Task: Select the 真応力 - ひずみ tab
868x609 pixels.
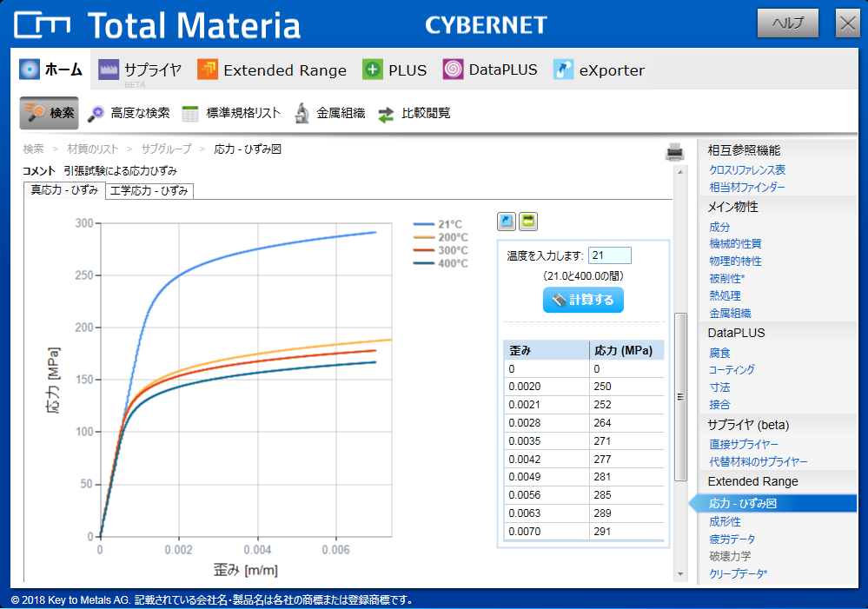Action: point(64,190)
